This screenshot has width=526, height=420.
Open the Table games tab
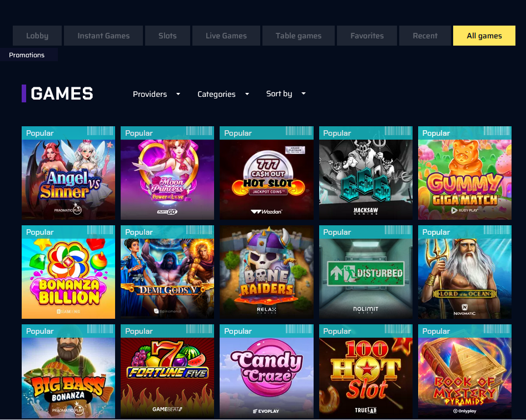(x=299, y=36)
